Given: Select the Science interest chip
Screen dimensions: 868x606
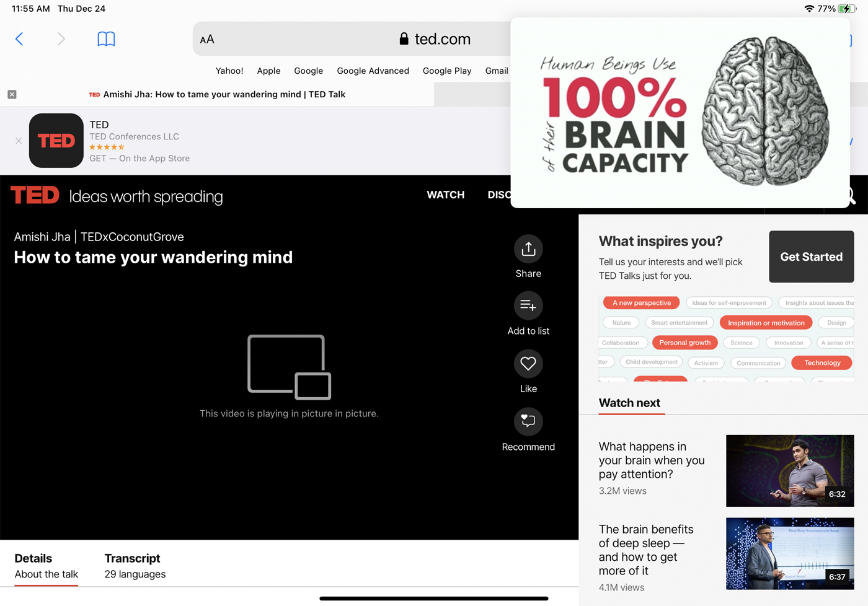Looking at the screenshot, I should click(742, 343).
